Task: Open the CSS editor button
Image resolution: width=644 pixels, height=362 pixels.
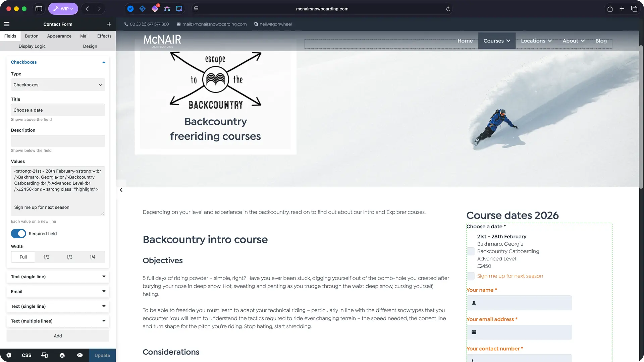Action: (x=26, y=355)
